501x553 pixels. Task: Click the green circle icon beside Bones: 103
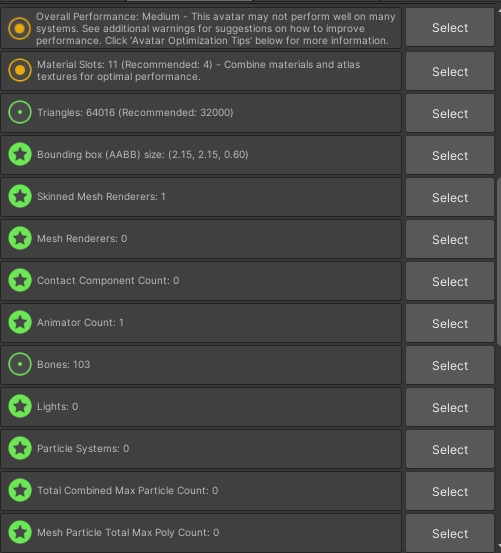(20, 364)
